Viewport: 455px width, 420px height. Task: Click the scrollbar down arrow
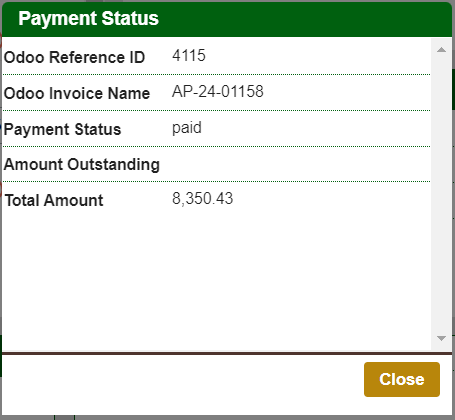441,338
